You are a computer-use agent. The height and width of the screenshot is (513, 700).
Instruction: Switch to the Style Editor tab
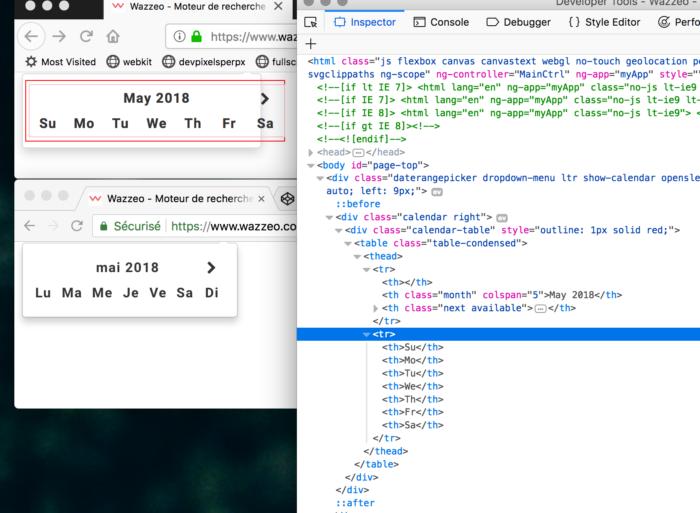pos(604,22)
